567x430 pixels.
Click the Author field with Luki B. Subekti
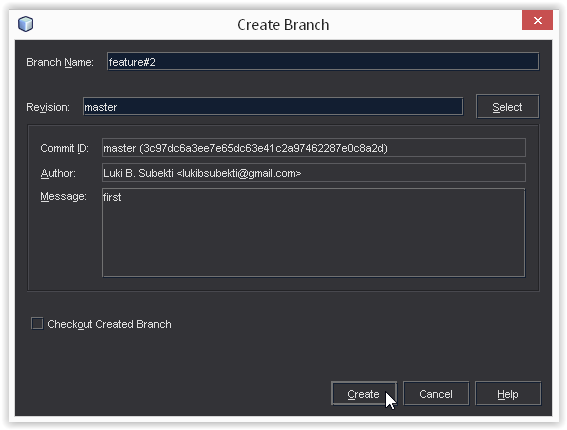[314, 173]
